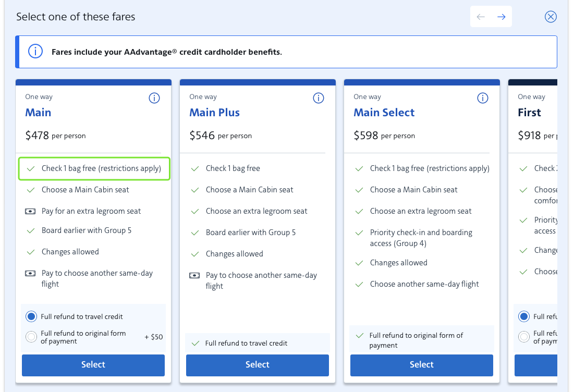This screenshot has width=574, height=392.
Task: Choose Full refund to travel credit in Main
Action: pos(31,316)
